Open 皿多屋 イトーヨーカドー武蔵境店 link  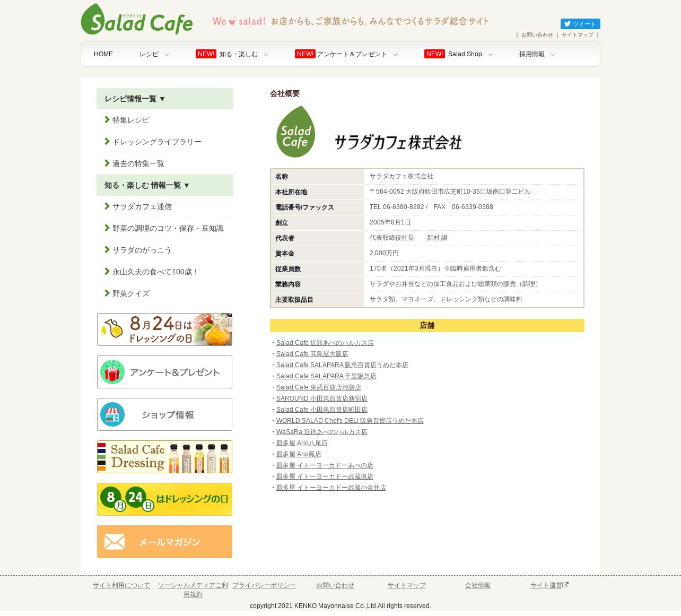point(325,476)
